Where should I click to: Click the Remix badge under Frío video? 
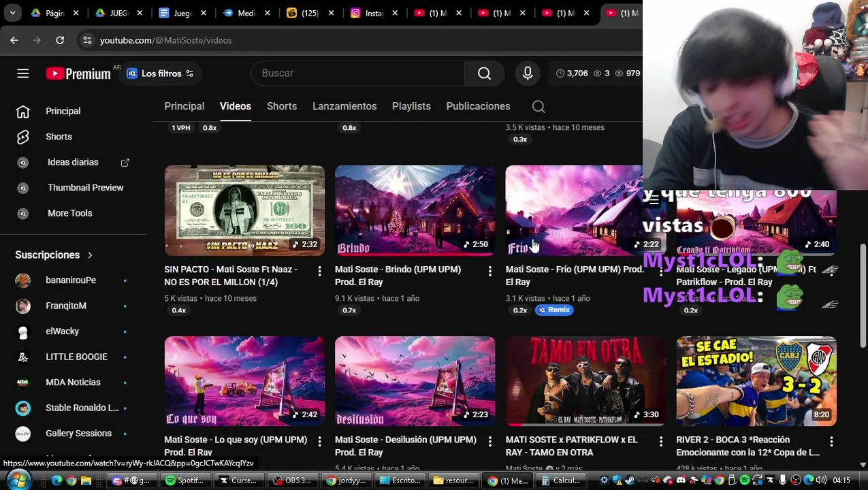[554, 310]
